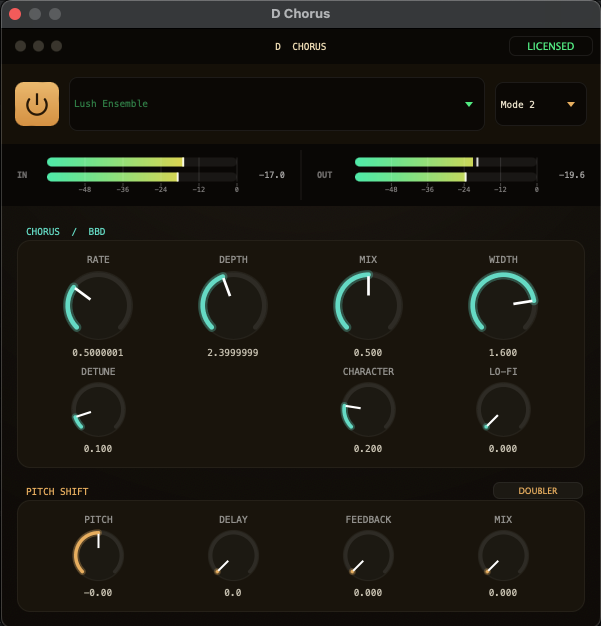Click the DETUNE knob

click(x=98, y=409)
